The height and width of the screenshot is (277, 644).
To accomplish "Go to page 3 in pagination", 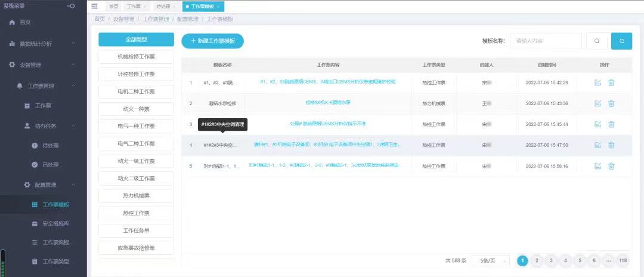I will click(551, 260).
